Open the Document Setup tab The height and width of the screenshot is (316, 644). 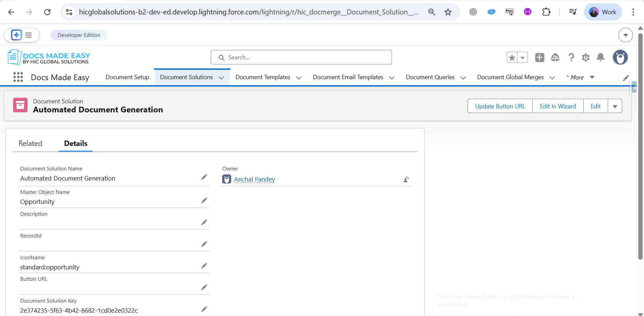click(127, 77)
